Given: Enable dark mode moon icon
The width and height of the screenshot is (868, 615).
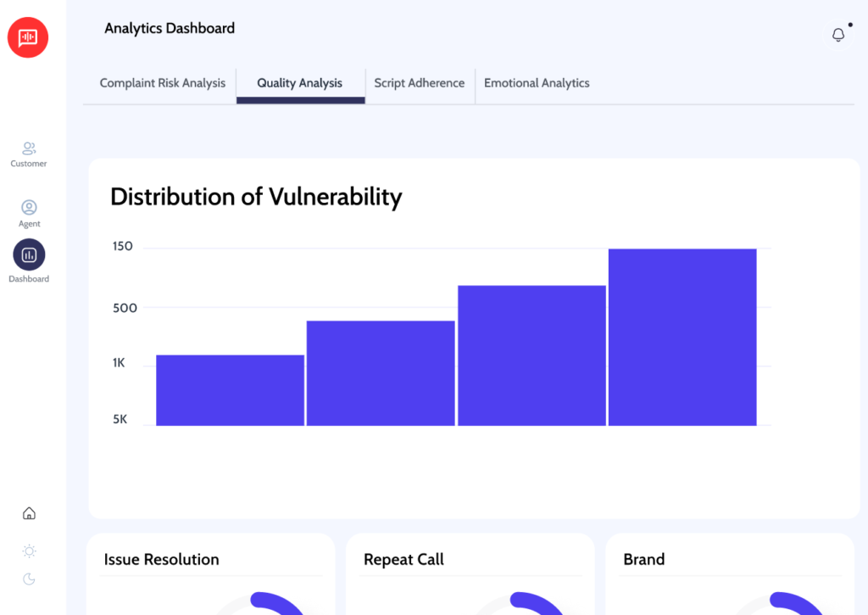Looking at the screenshot, I should [29, 579].
